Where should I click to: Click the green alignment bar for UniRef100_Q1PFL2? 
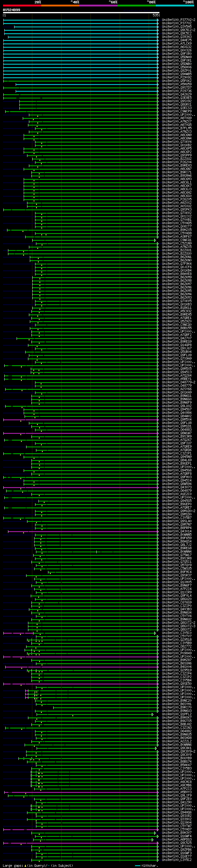(x=95, y=714)
